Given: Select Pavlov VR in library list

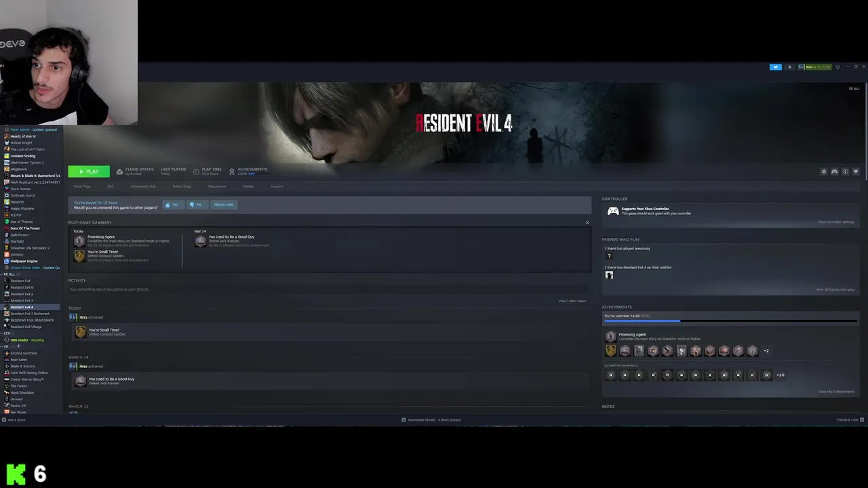Looking at the screenshot, I should point(18,405).
